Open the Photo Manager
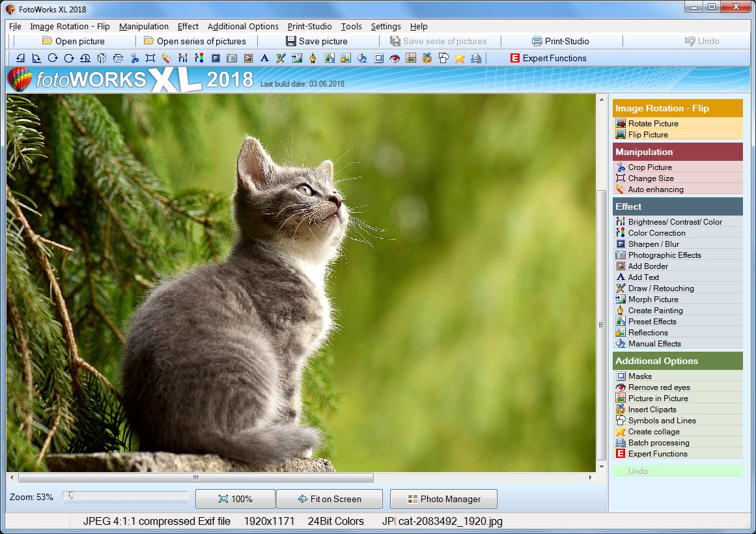756x534 pixels. point(443,499)
